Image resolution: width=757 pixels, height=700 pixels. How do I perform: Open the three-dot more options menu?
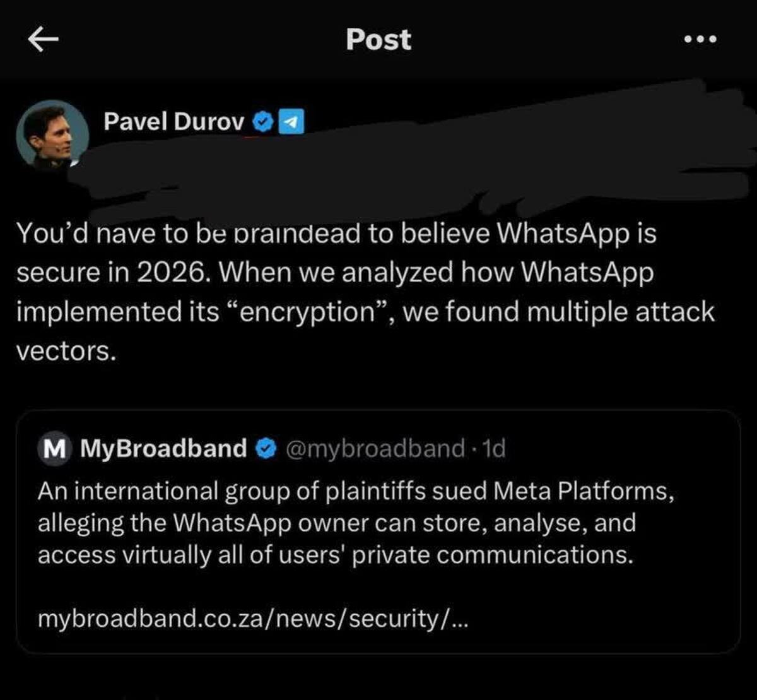click(x=700, y=39)
